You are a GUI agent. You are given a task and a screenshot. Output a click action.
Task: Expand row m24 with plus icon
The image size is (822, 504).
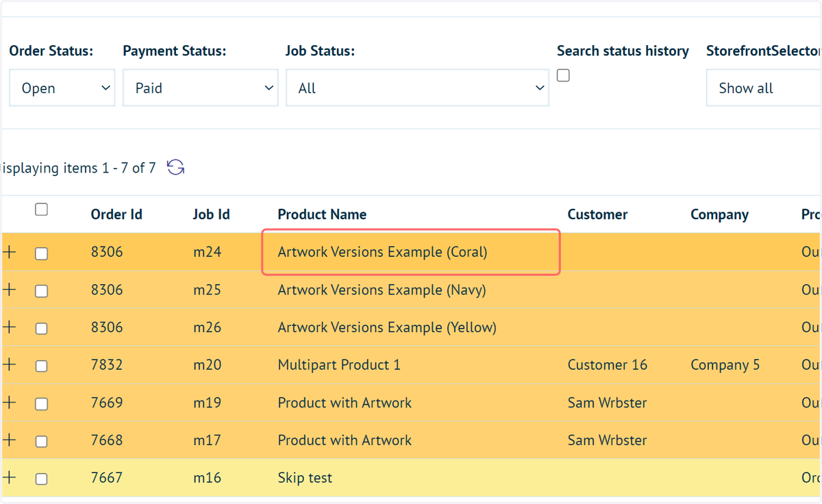pos(9,252)
